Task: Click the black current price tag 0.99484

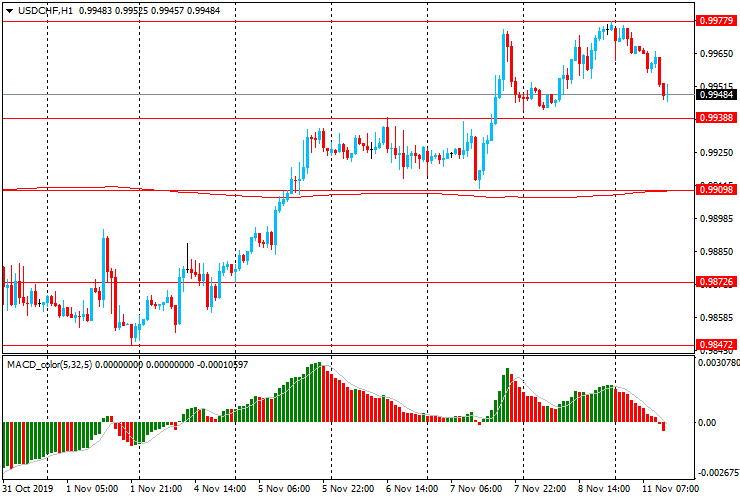Action: pyautogui.click(x=716, y=95)
